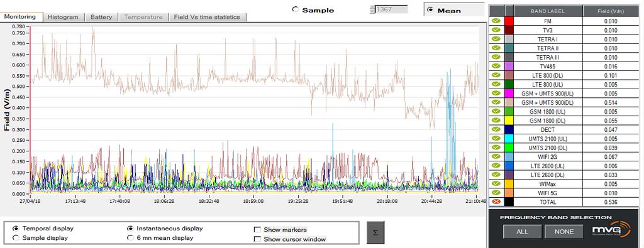Toggle the green check for LTE 800 (UL)
Viewport: 644px width, 248px height.
496,84
